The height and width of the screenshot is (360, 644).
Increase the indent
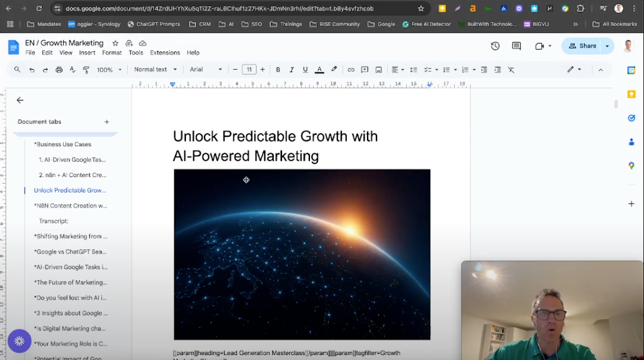point(498,70)
